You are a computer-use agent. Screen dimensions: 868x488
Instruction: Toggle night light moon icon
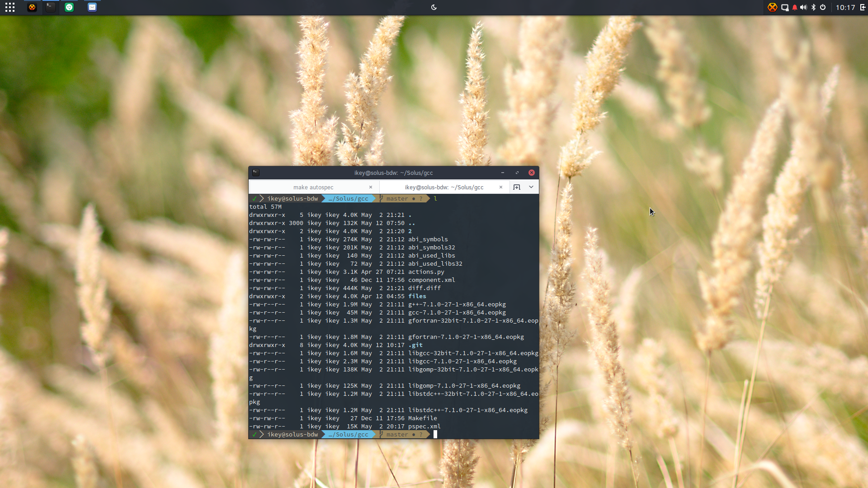(x=434, y=7)
